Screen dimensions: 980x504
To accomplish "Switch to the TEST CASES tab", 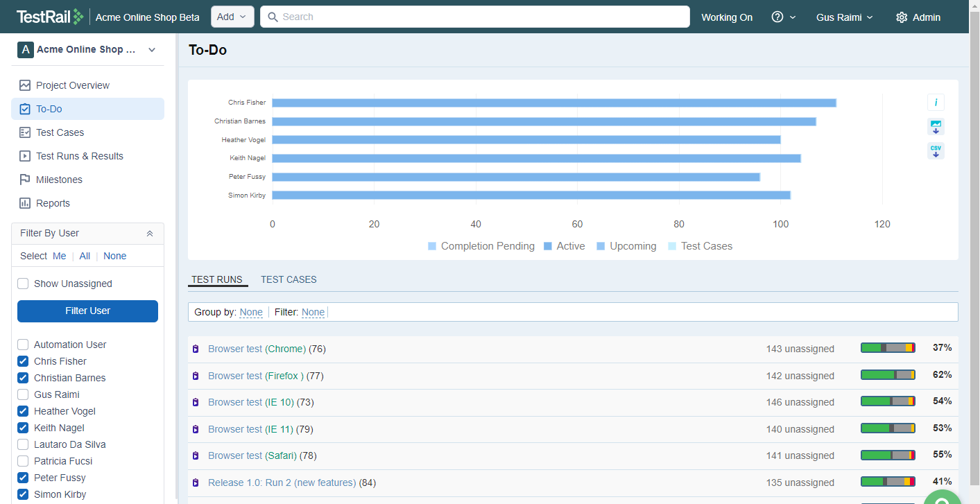I will pos(289,279).
